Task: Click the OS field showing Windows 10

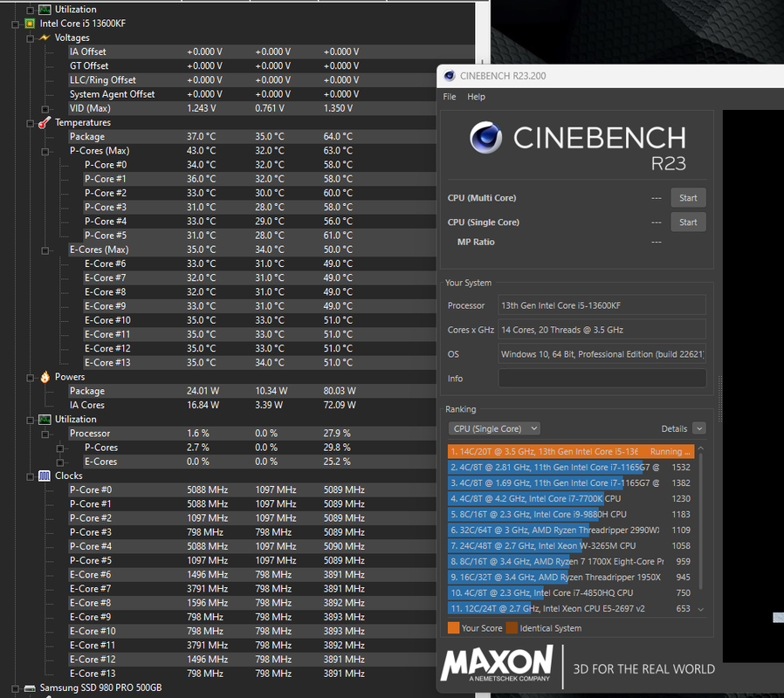Action: [x=602, y=354]
